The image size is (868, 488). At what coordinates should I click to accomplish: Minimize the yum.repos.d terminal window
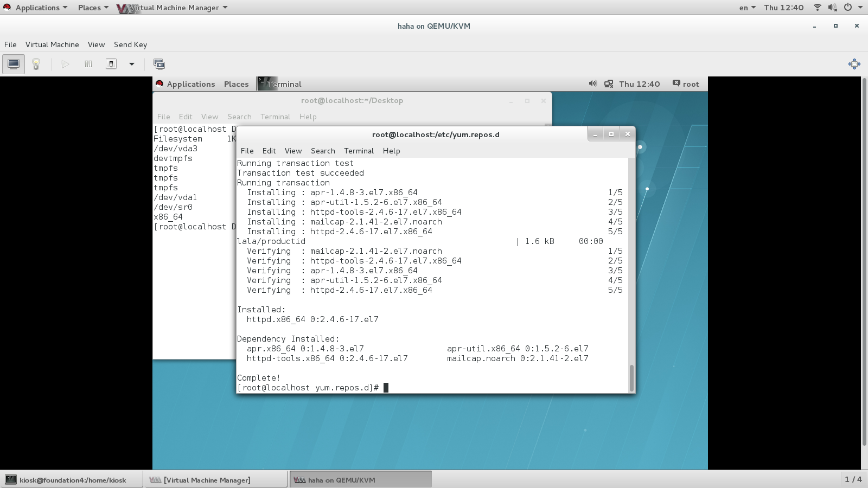pyautogui.click(x=595, y=134)
